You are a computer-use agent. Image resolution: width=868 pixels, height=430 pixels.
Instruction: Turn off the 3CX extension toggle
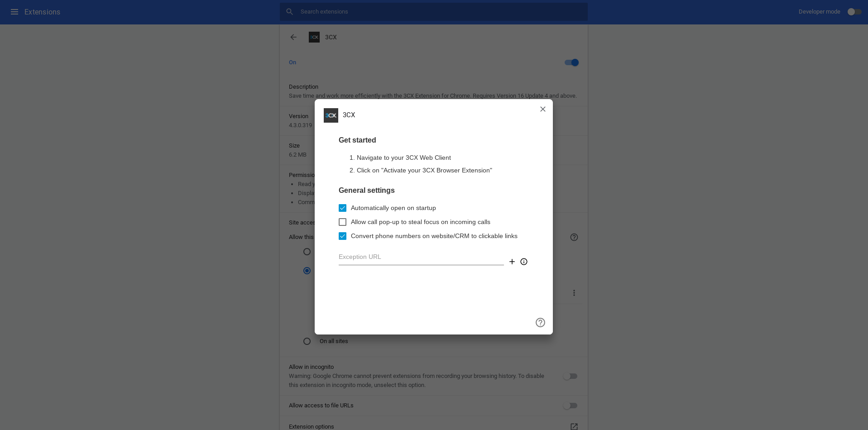coord(571,62)
